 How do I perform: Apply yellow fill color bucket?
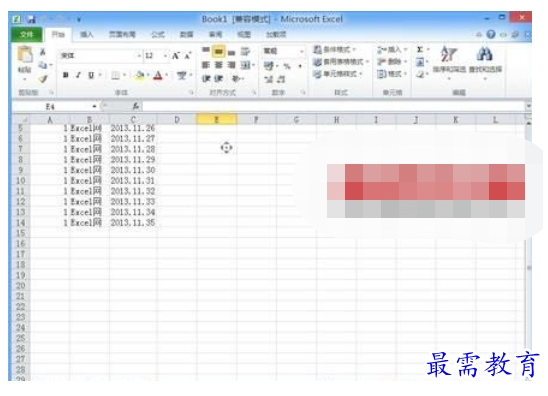pos(140,75)
